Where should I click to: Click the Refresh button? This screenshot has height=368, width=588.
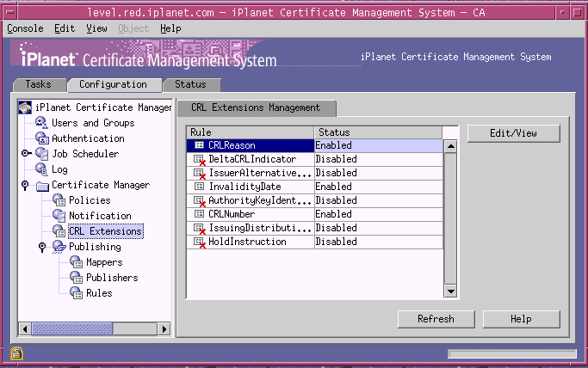tap(436, 319)
